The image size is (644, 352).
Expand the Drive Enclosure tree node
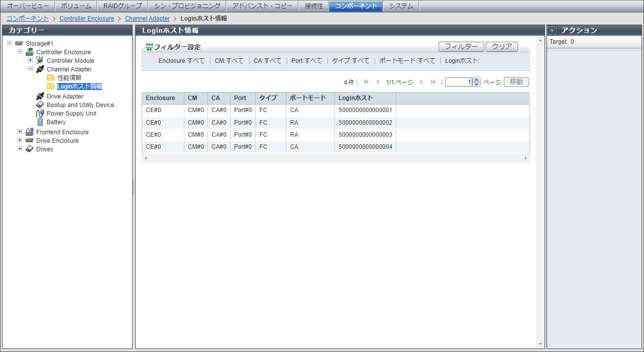20,140
